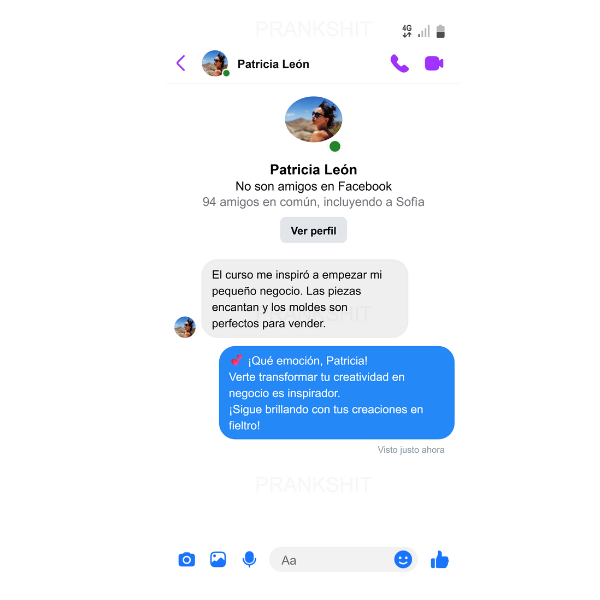Image resolution: width=600 pixels, height=600 pixels.
Task: Tap the purple back arrow
Action: (x=181, y=63)
